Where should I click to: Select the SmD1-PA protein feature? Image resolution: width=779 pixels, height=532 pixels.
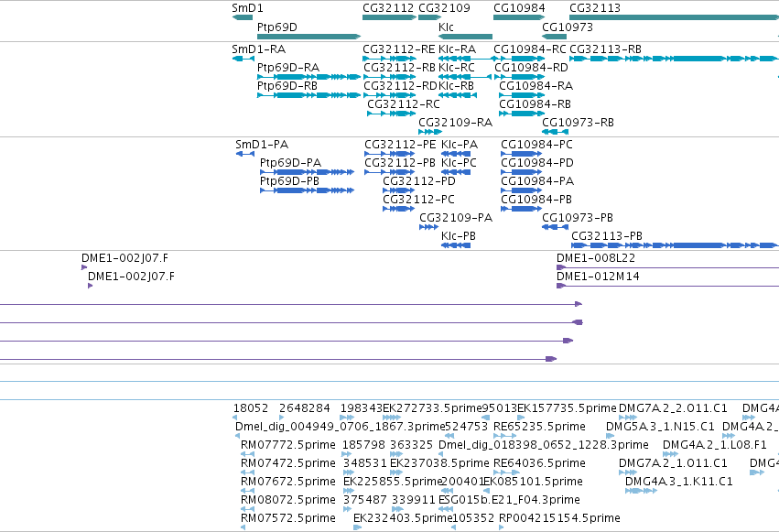point(245,154)
